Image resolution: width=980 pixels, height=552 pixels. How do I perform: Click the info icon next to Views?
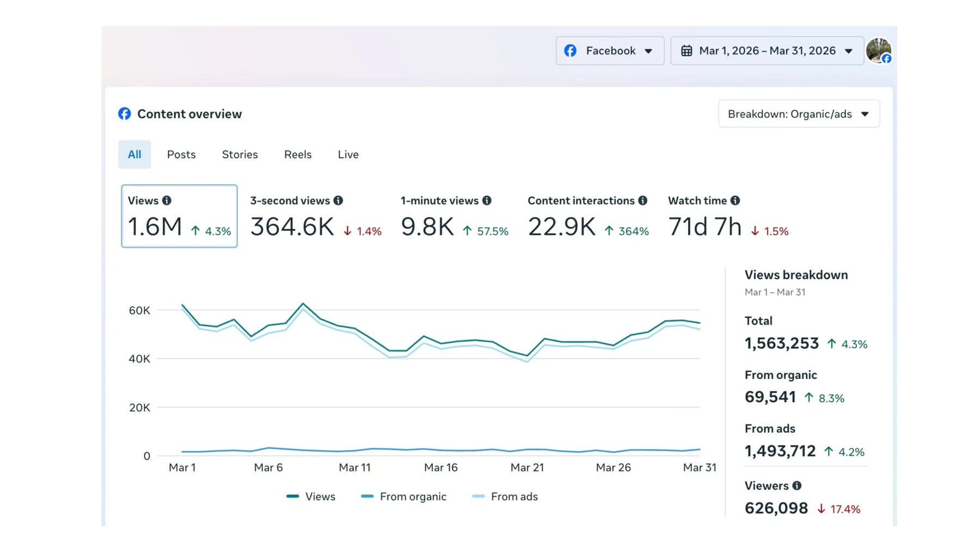tap(167, 201)
